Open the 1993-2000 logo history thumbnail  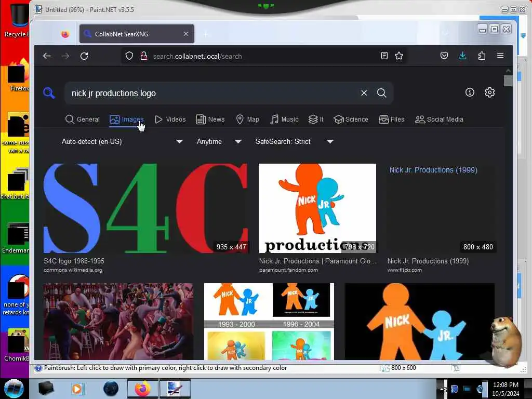[x=269, y=321]
